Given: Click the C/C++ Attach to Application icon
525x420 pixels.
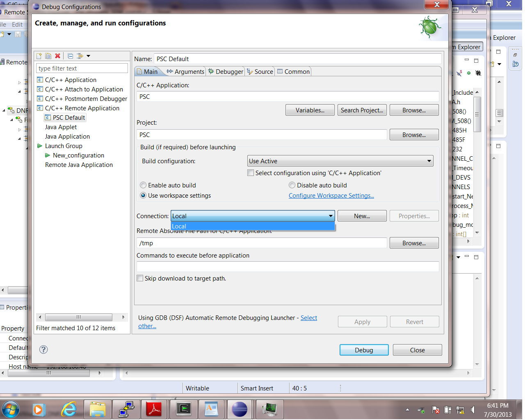Looking at the screenshot, I should click(40, 89).
